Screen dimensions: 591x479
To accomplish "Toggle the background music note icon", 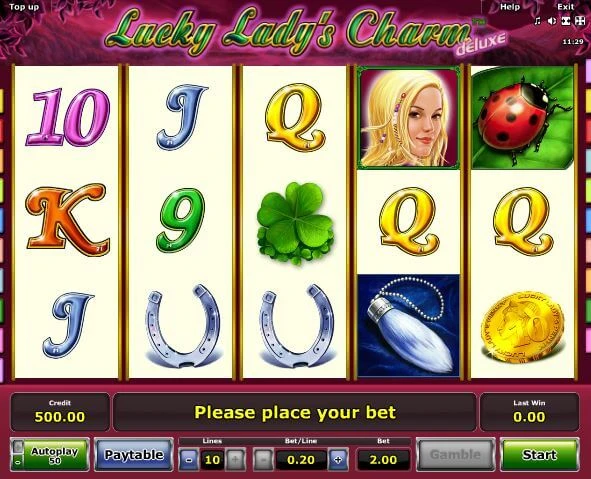I will pos(538,21).
